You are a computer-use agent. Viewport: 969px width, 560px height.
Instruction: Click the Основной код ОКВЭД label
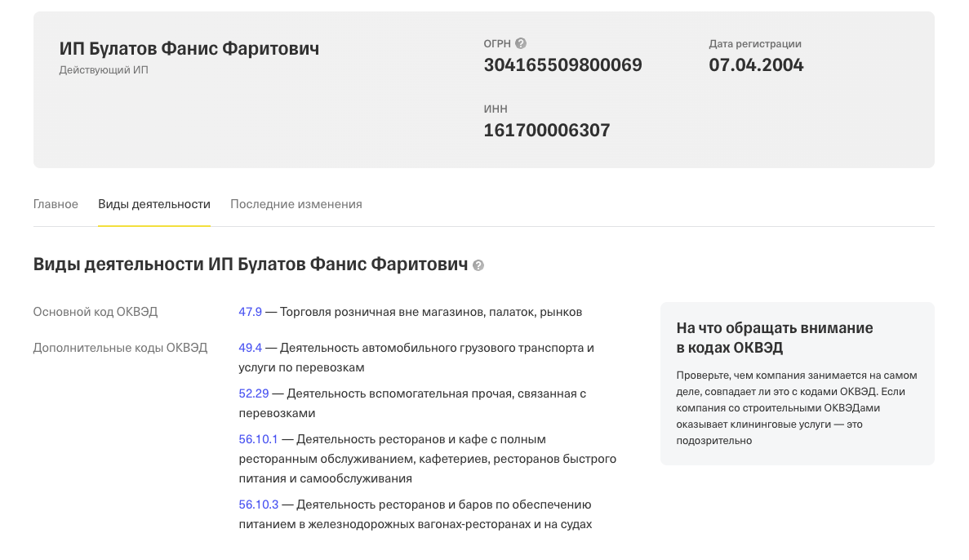click(96, 312)
